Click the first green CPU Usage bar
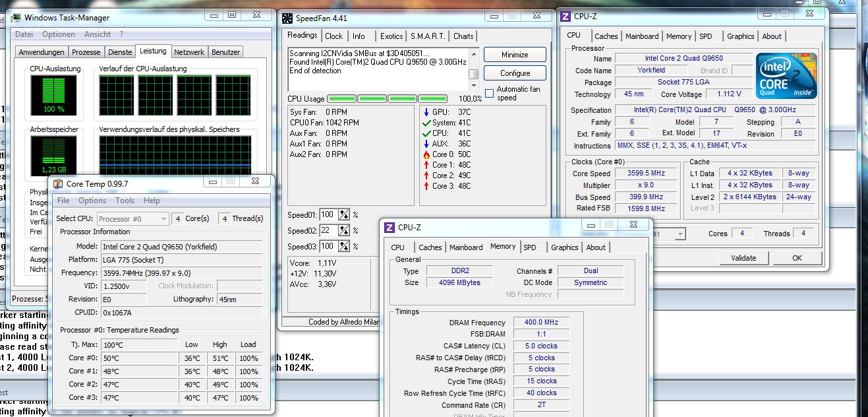Viewport: 868px width, 417px height. pos(342,99)
